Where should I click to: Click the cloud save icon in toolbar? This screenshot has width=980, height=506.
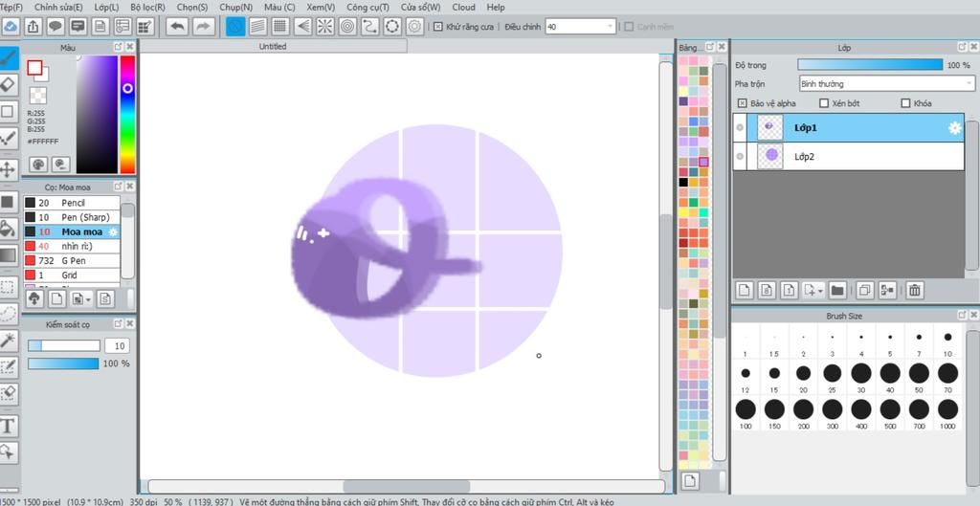(x=11, y=26)
